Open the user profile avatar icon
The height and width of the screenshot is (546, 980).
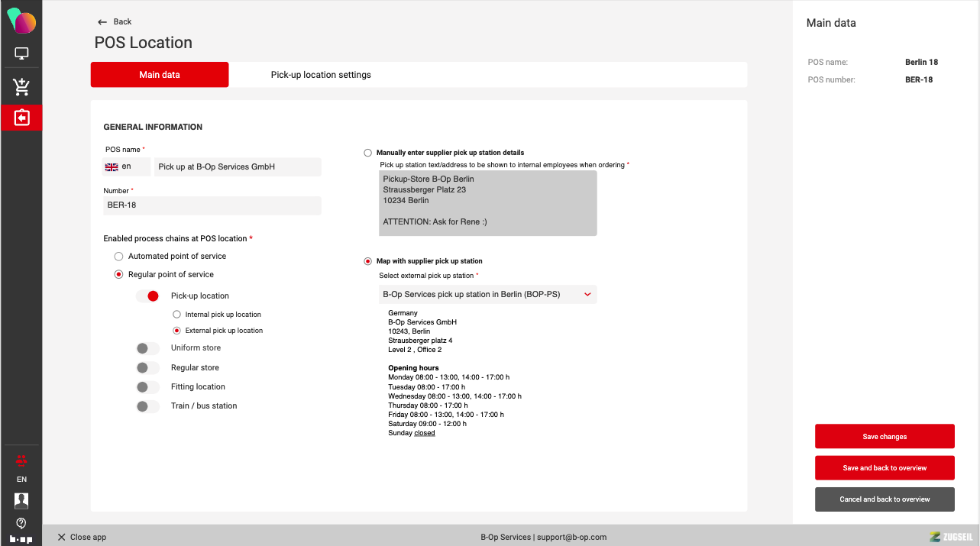21,501
